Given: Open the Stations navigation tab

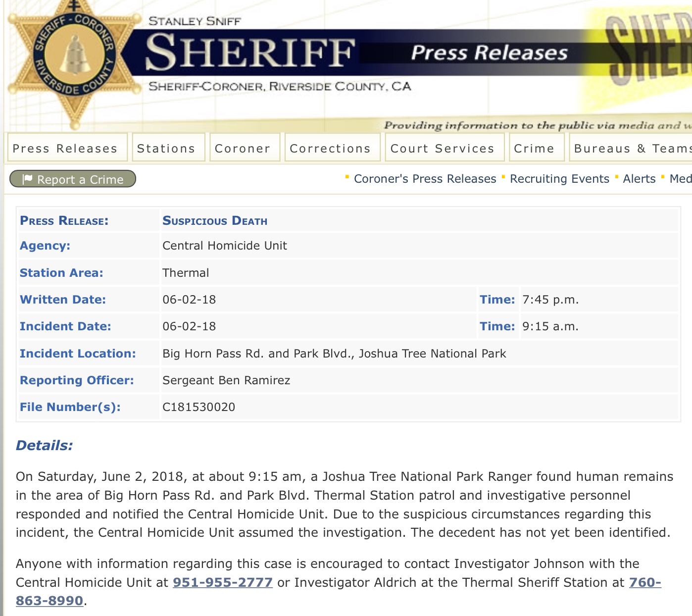Looking at the screenshot, I should pos(166,148).
